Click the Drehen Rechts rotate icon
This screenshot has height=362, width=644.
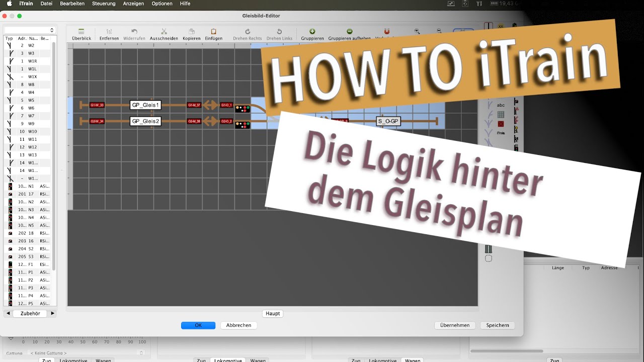coord(248,31)
